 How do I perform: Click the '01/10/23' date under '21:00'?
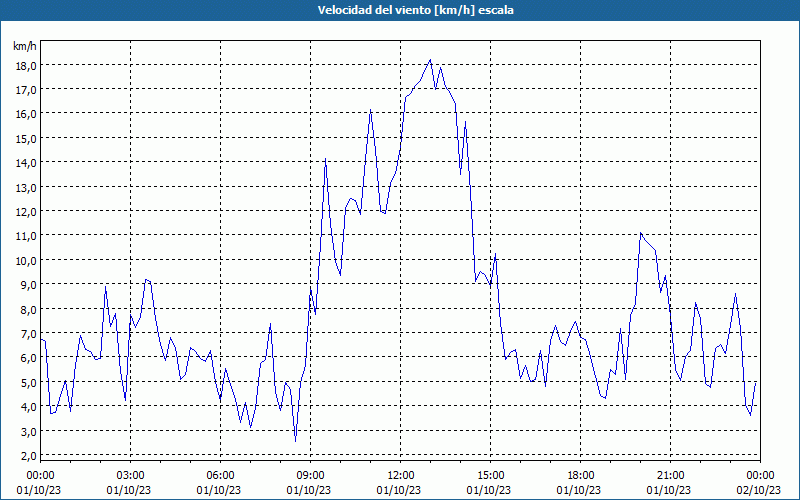pos(669,490)
